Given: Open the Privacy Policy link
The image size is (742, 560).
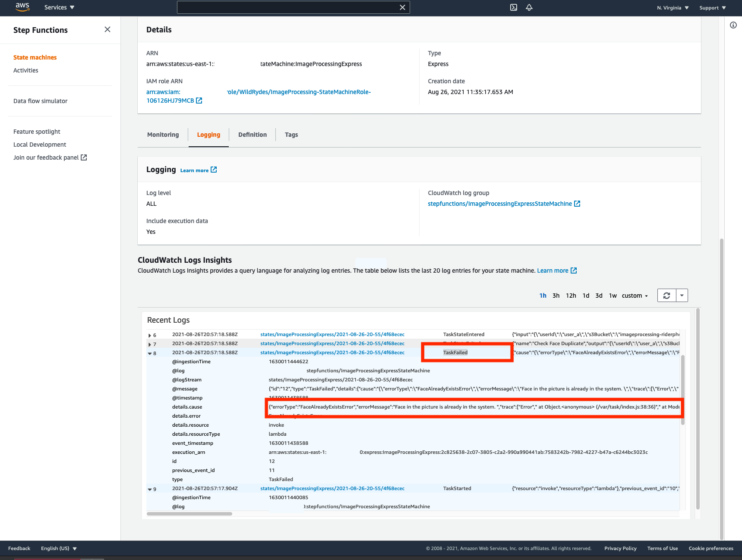Looking at the screenshot, I should (620, 548).
